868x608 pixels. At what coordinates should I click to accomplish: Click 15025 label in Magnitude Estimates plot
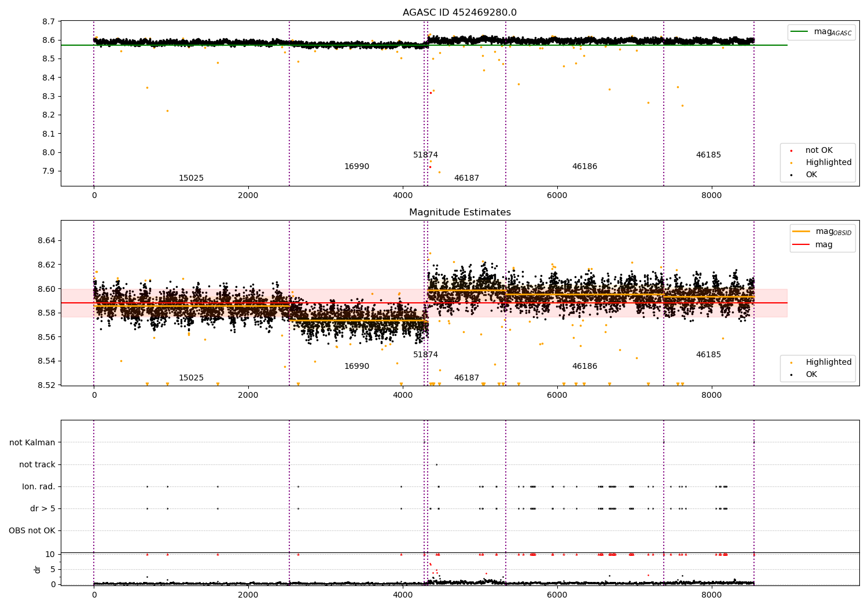pyautogui.click(x=191, y=378)
